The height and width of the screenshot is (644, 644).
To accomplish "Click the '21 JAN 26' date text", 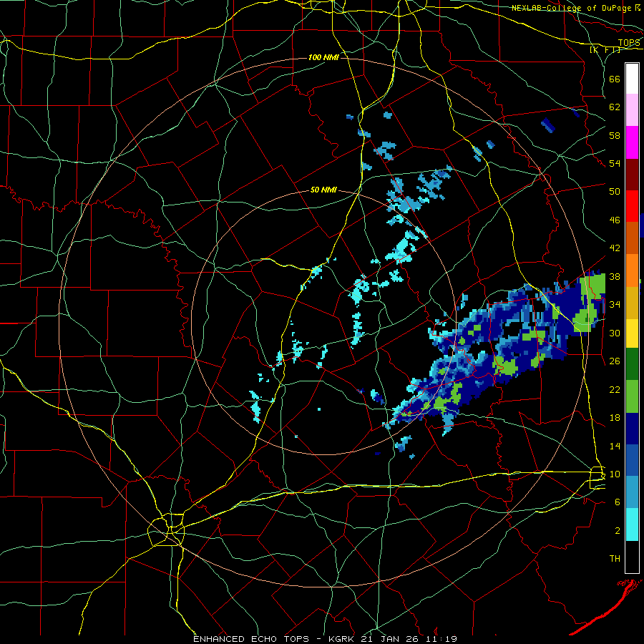I will click(x=391, y=639).
